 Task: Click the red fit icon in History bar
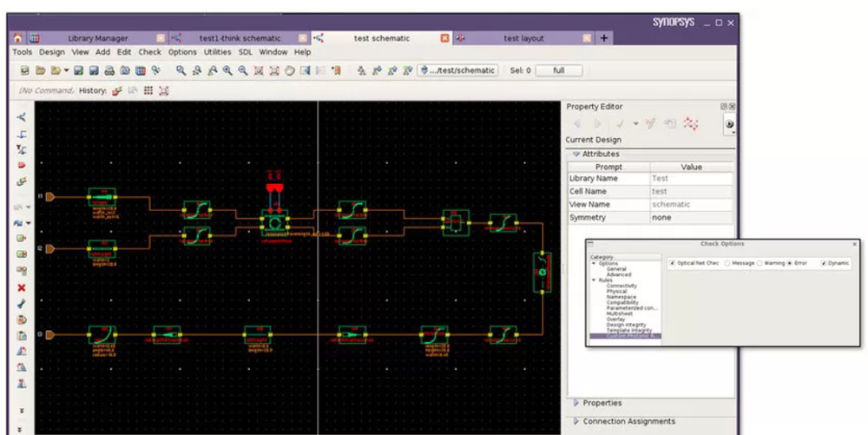[x=164, y=90]
